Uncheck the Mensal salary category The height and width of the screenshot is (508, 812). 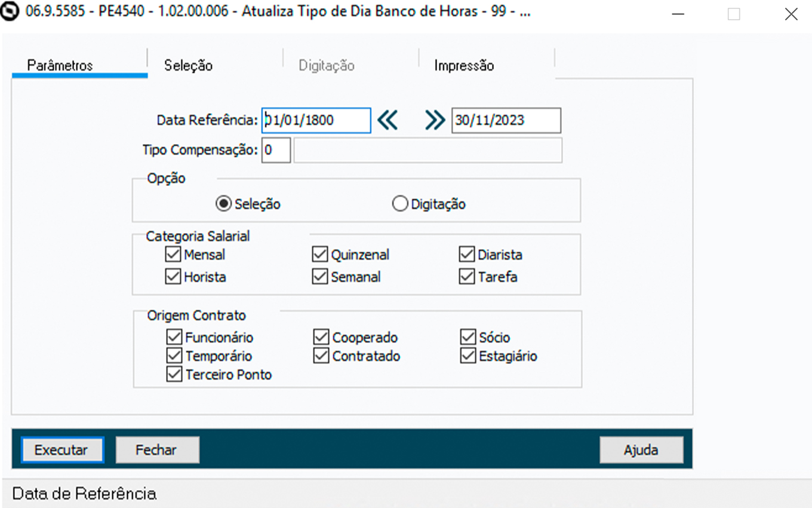point(173,255)
